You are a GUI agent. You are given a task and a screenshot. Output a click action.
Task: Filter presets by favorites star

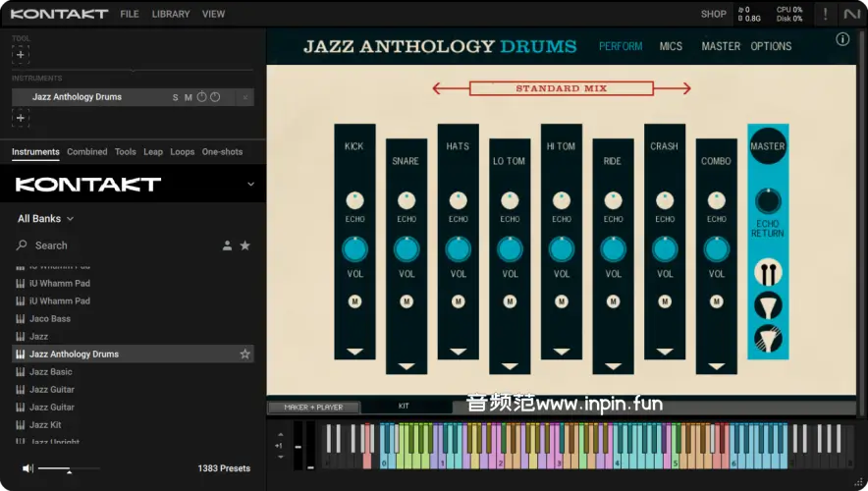[x=244, y=245]
